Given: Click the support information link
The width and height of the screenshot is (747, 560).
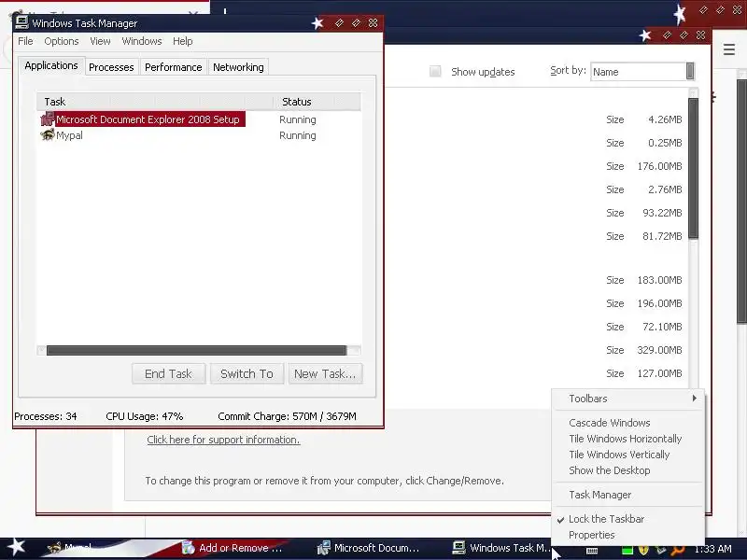Looking at the screenshot, I should [223, 440].
